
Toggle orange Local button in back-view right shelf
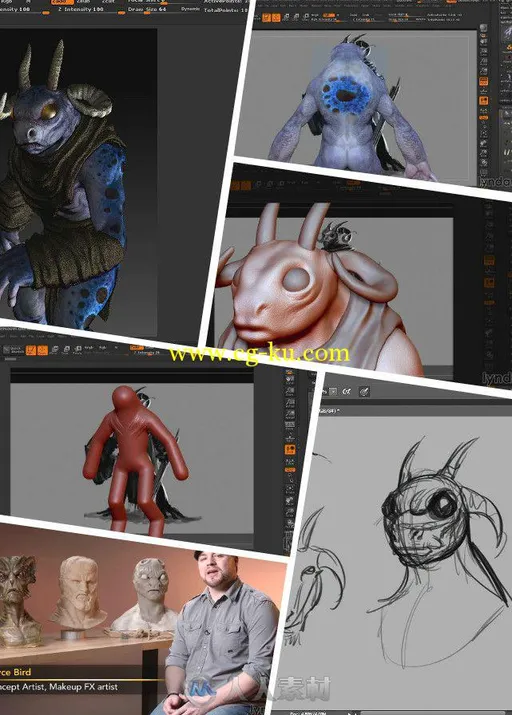(484, 100)
